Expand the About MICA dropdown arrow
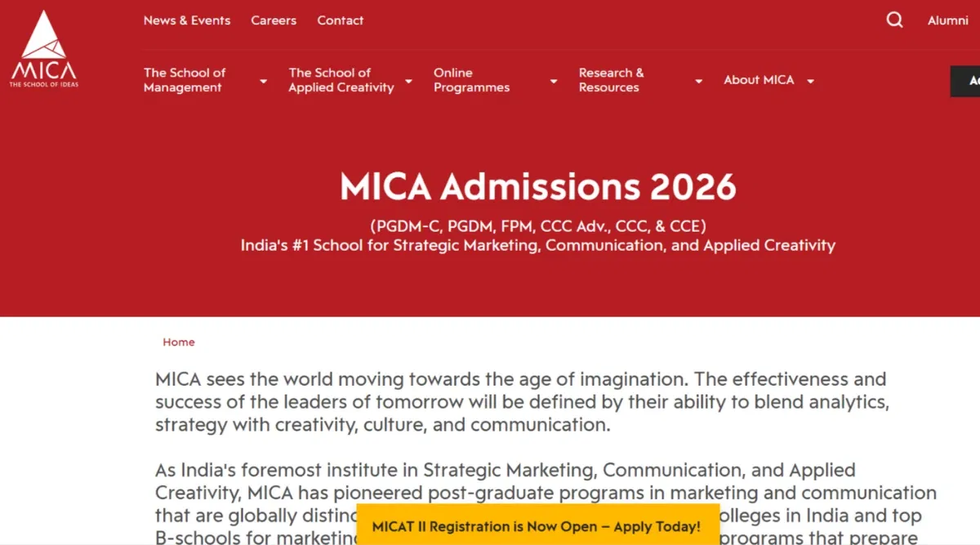Screen dimensions: 980x545 click(x=810, y=81)
